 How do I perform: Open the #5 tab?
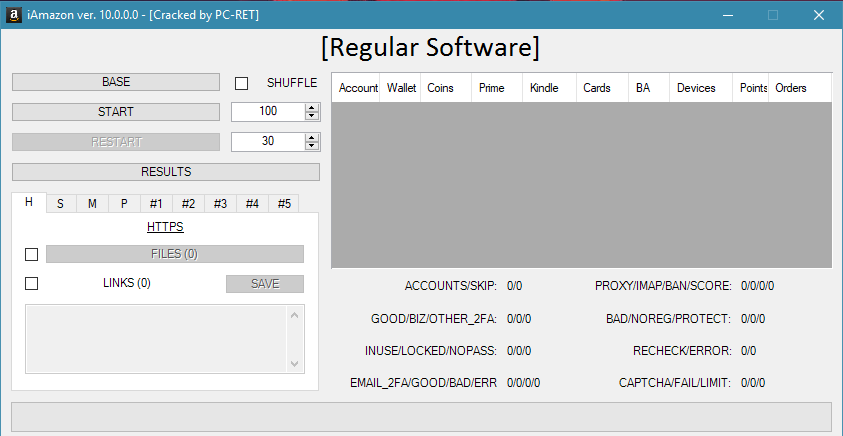pos(284,204)
